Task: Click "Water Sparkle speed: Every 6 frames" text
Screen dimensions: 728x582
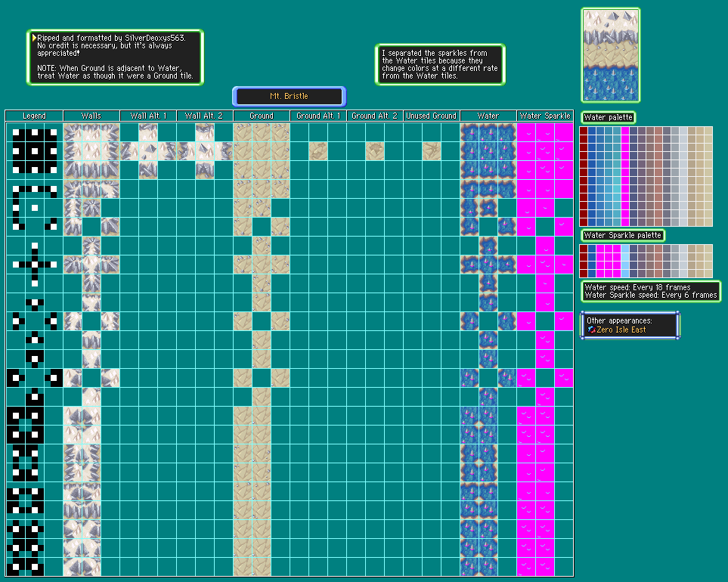Action: point(651,296)
